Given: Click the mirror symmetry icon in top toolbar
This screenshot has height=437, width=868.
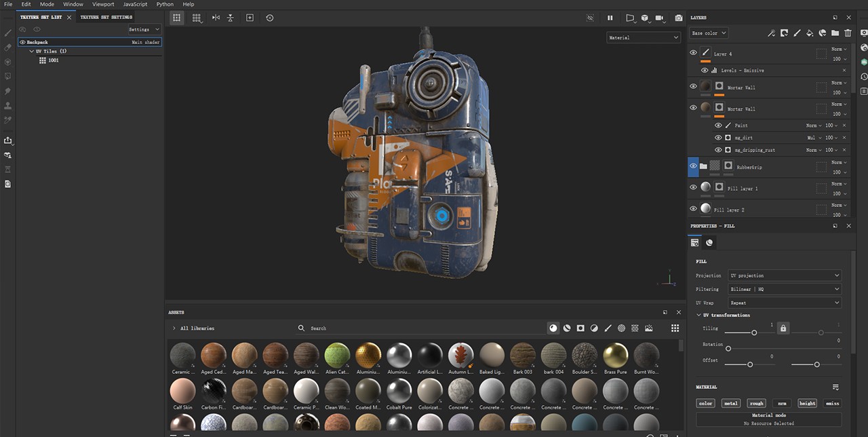Looking at the screenshot, I should (216, 18).
